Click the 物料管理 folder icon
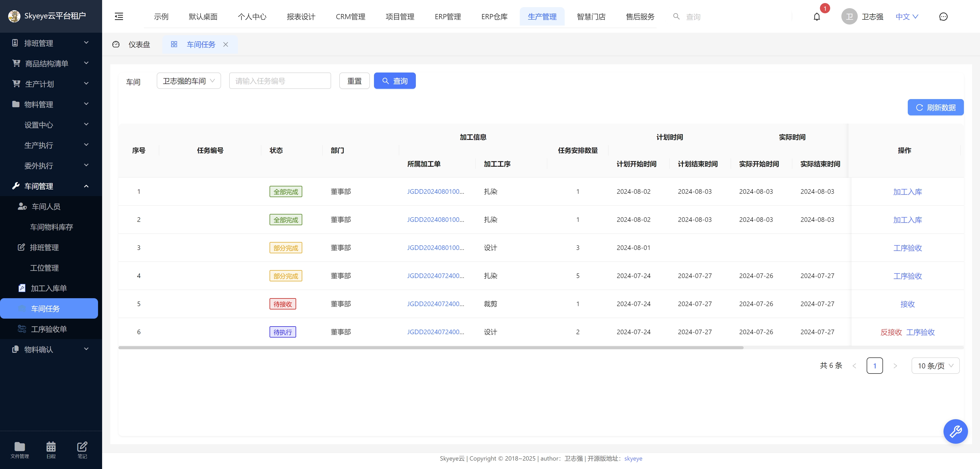The width and height of the screenshot is (980, 469). [16, 104]
